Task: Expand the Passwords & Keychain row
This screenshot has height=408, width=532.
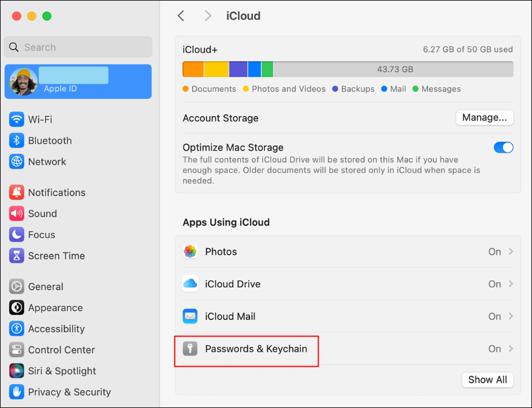Action: [510, 349]
